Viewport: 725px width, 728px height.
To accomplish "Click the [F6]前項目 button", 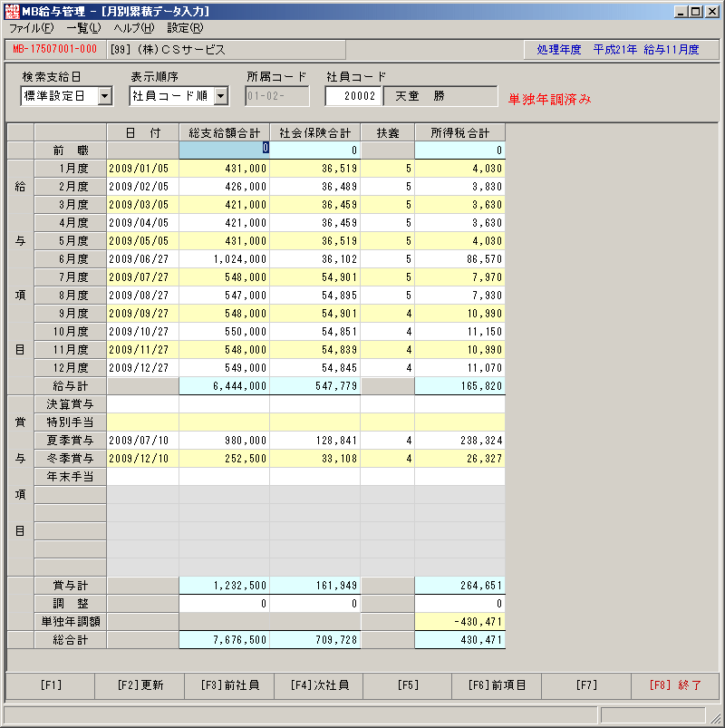I will pos(497,685).
